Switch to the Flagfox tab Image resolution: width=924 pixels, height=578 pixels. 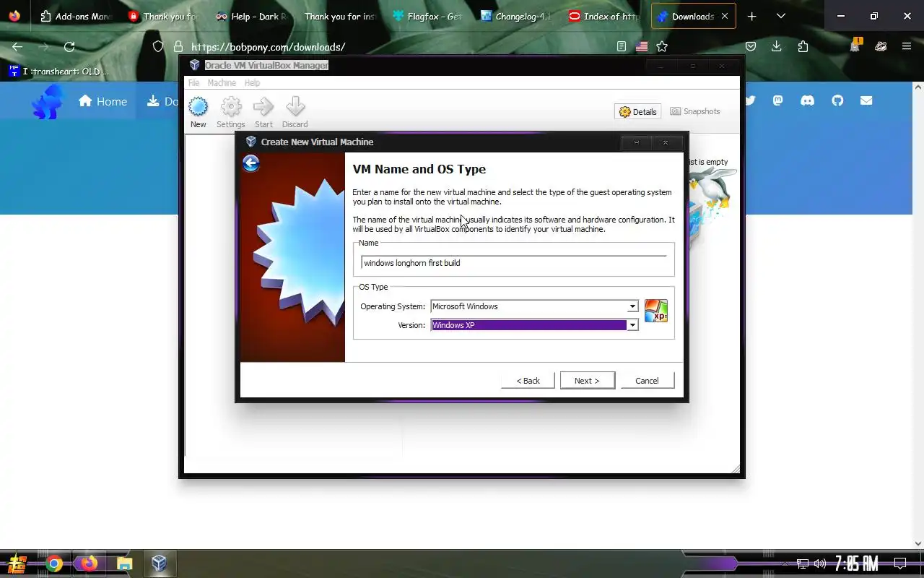point(427,16)
